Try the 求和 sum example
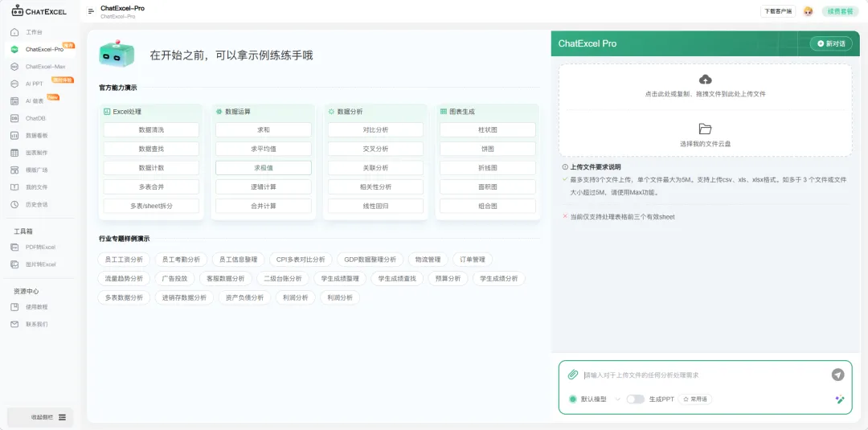Viewport: 868px width, 430px height. [264, 130]
